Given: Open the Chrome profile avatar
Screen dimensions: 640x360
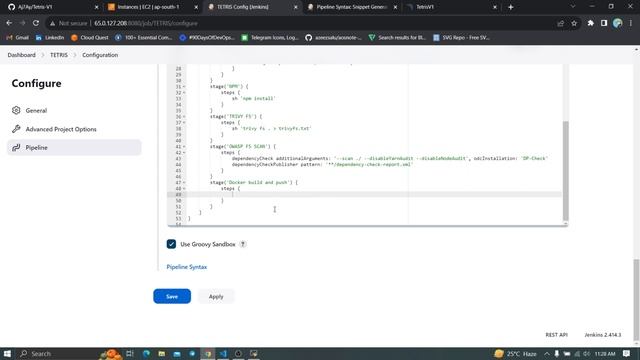Looking at the screenshot, I should click(x=618, y=23).
